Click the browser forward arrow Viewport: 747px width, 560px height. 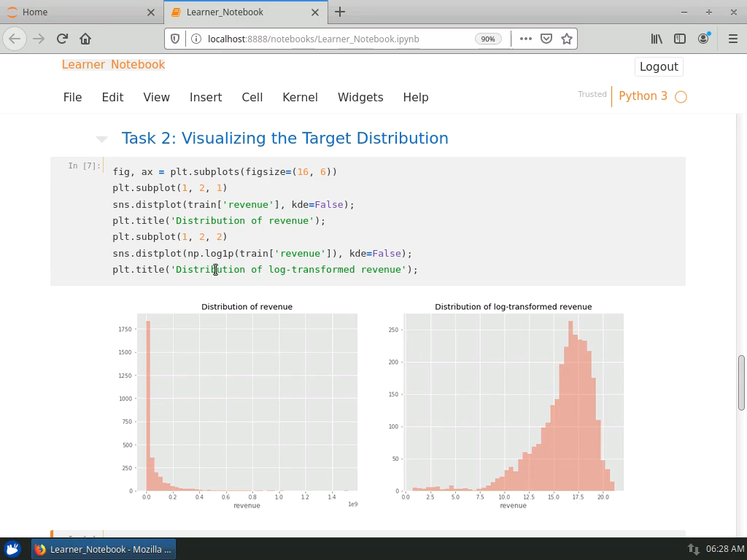point(39,39)
